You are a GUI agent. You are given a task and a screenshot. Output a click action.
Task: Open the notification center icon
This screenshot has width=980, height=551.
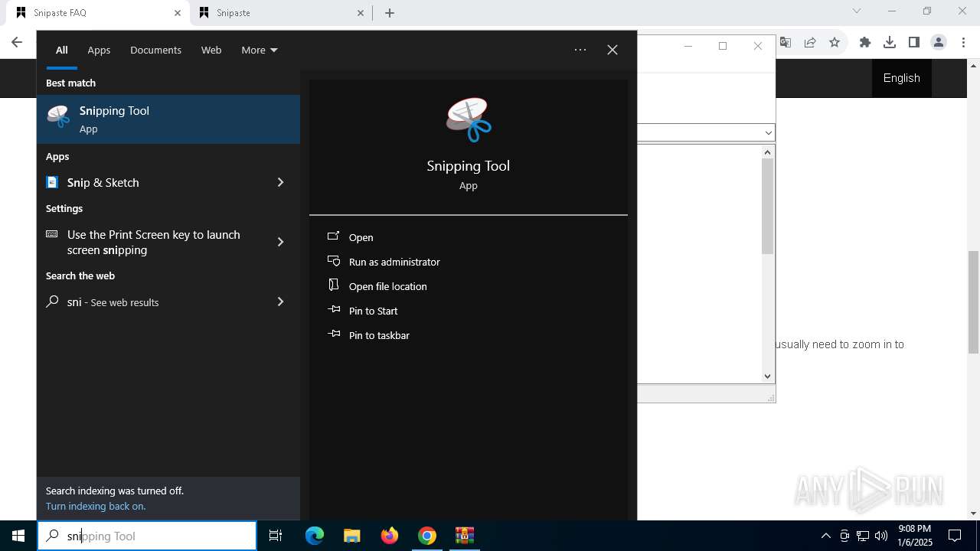coord(955,536)
